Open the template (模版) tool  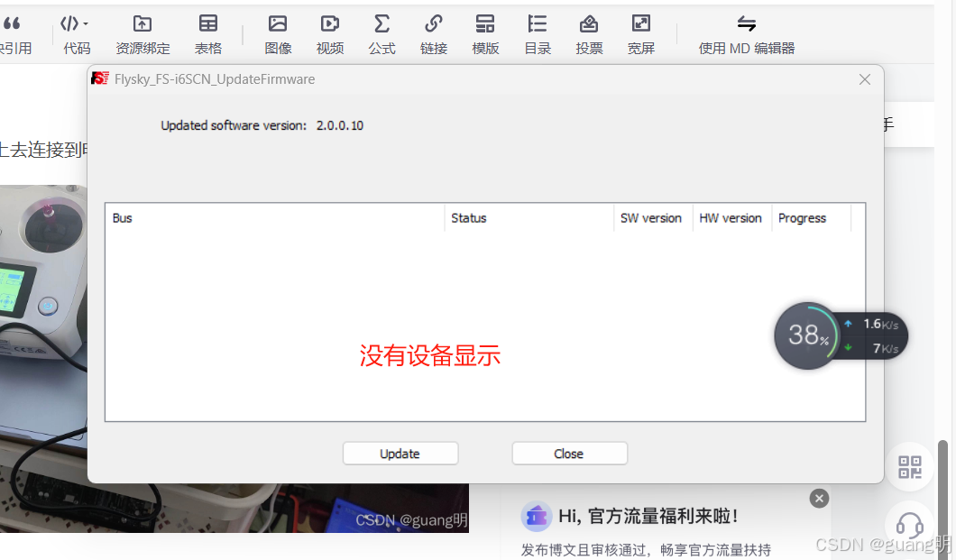click(x=485, y=34)
